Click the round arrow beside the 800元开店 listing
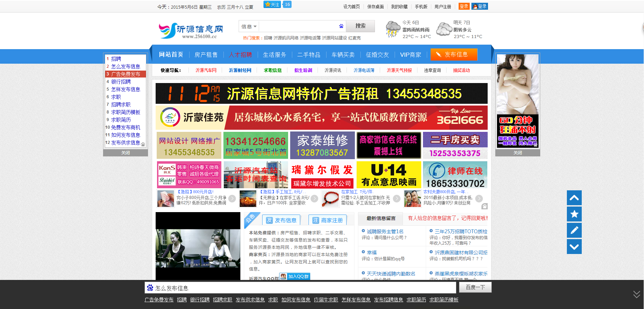The width and height of the screenshot is (644, 309). coord(232,199)
